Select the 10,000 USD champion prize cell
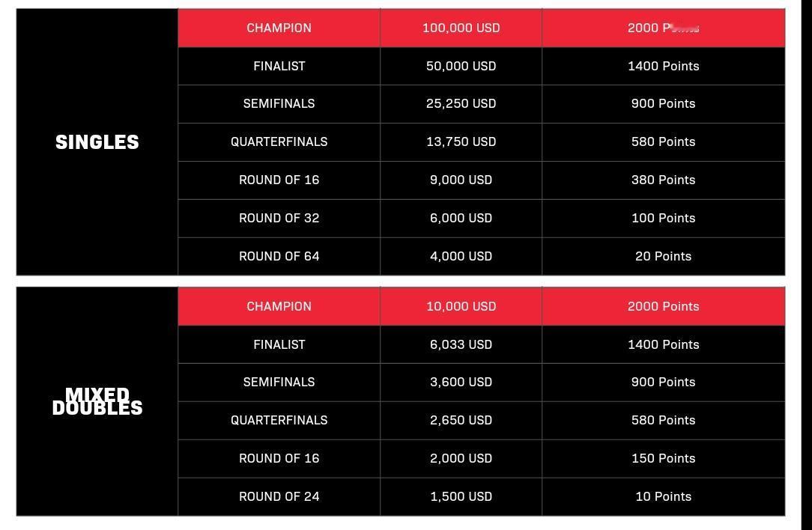 461,306
